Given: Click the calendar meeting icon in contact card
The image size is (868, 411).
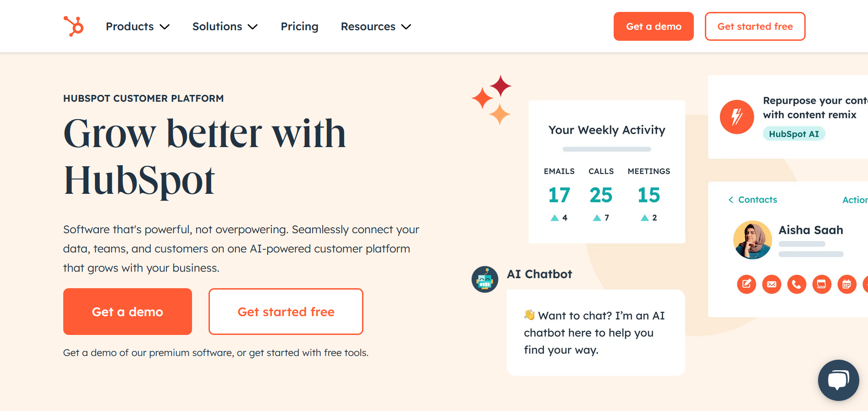Looking at the screenshot, I should 846,285.
